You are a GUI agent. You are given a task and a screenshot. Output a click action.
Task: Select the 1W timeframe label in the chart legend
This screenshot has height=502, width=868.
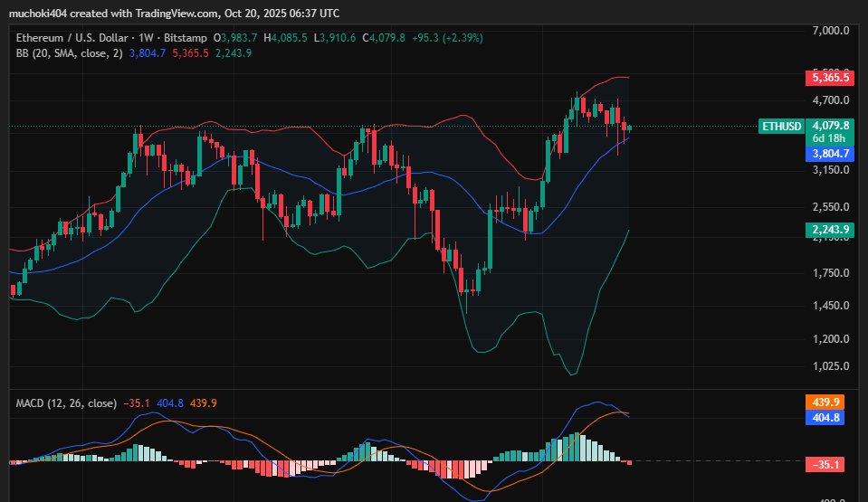146,38
